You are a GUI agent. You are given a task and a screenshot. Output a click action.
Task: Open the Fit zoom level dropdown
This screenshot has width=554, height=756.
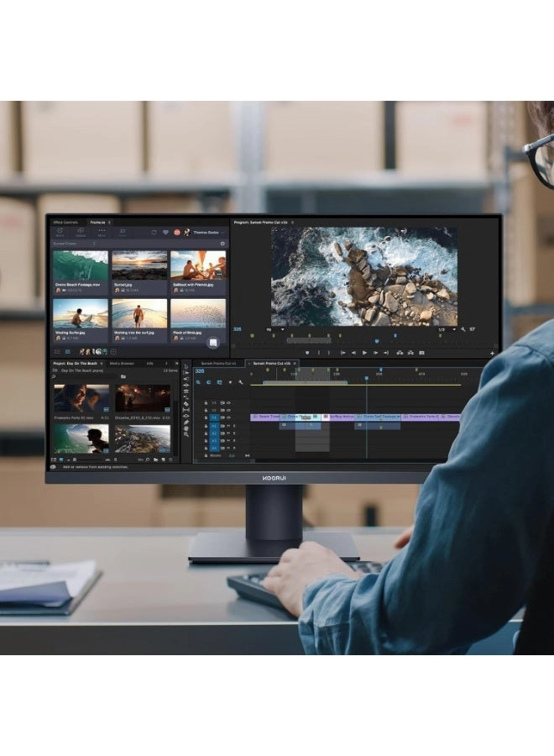coord(274,329)
